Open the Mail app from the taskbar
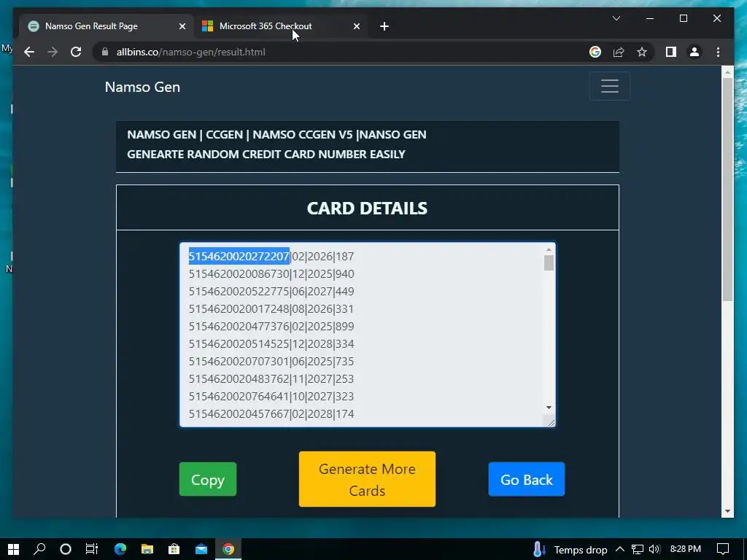 pos(201,549)
